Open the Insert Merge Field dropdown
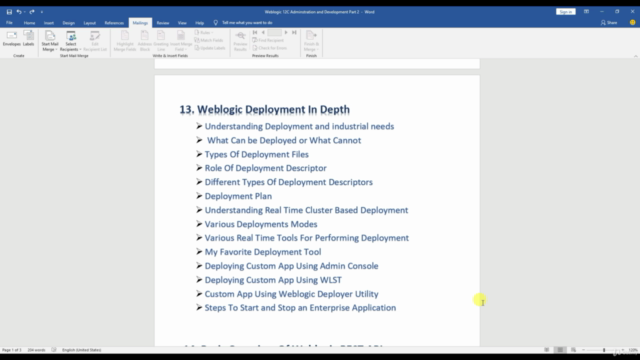This screenshot has height=360, width=640. 180,41
